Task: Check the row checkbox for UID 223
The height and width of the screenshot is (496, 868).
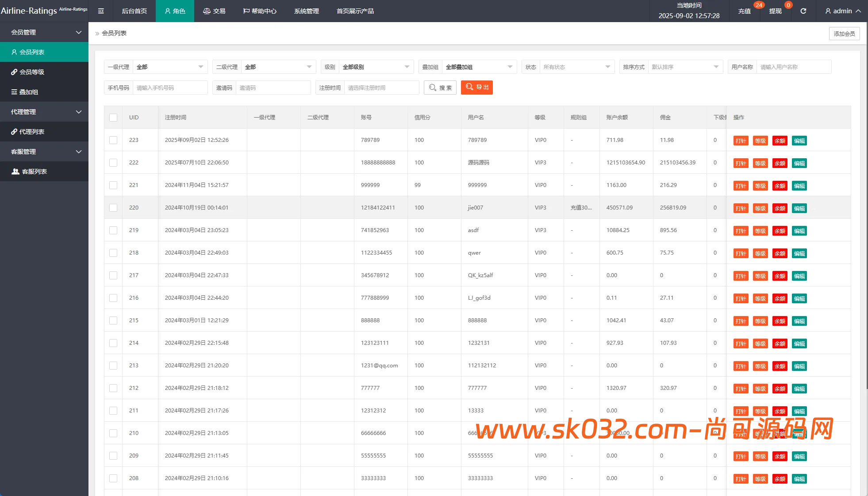Action: tap(113, 140)
